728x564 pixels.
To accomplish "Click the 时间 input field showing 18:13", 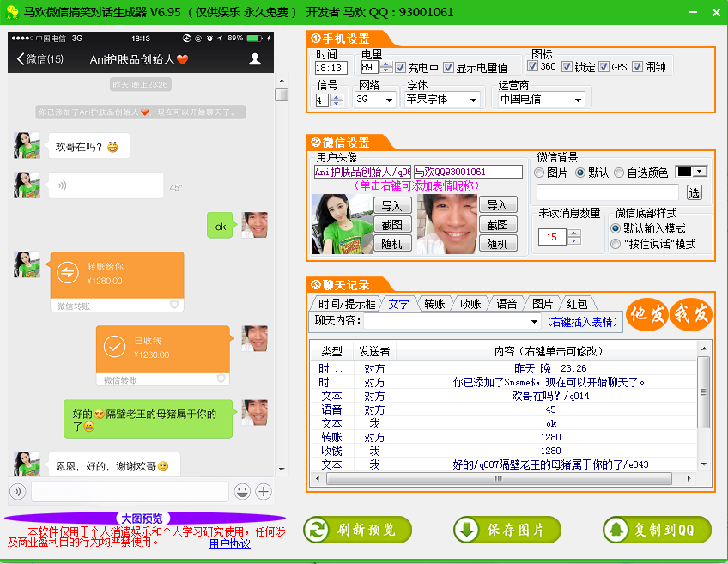I will tap(331, 67).
